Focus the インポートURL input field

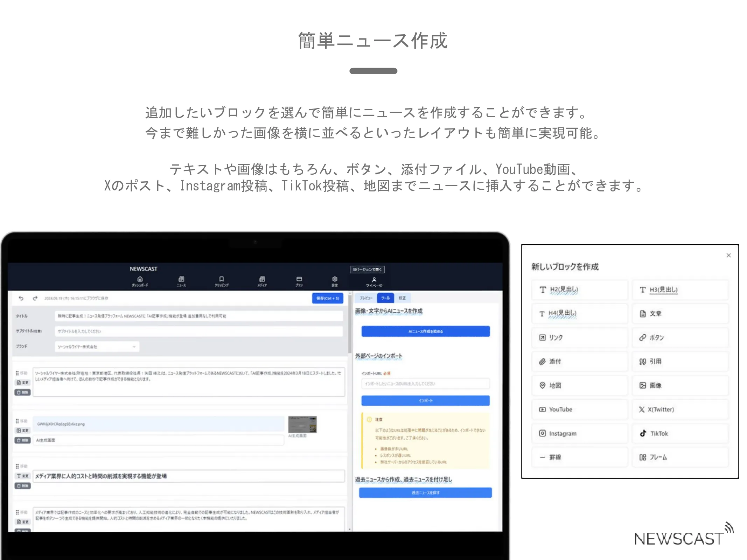(x=426, y=384)
